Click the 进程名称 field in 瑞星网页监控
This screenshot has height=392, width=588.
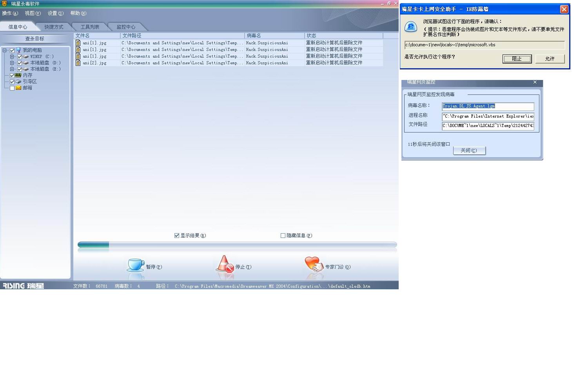[x=488, y=116]
